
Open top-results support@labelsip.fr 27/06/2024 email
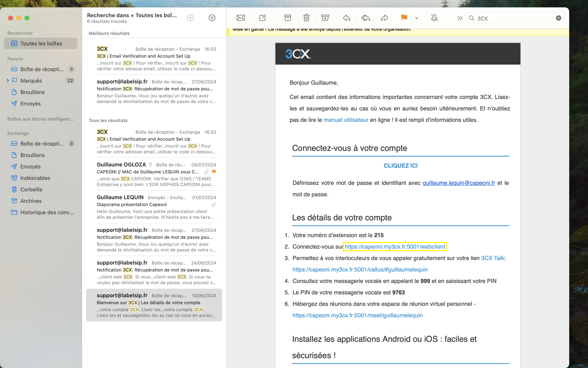[154, 91]
